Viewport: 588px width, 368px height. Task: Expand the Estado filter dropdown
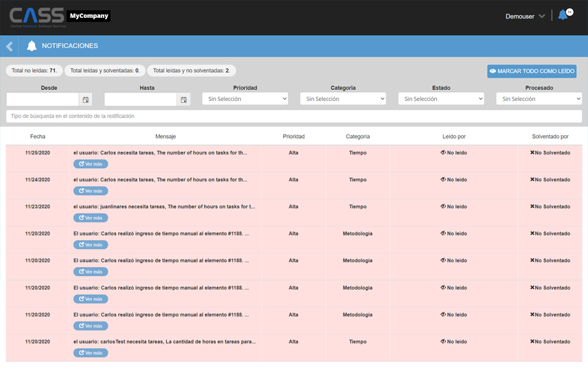pos(441,99)
